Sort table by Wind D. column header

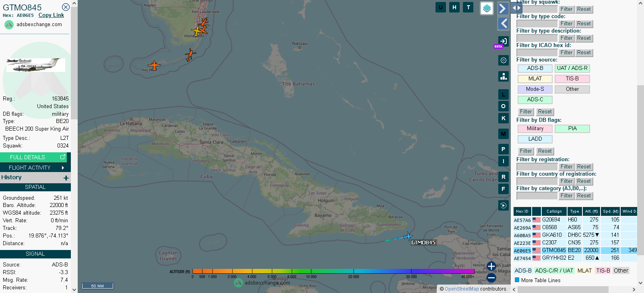(629, 211)
